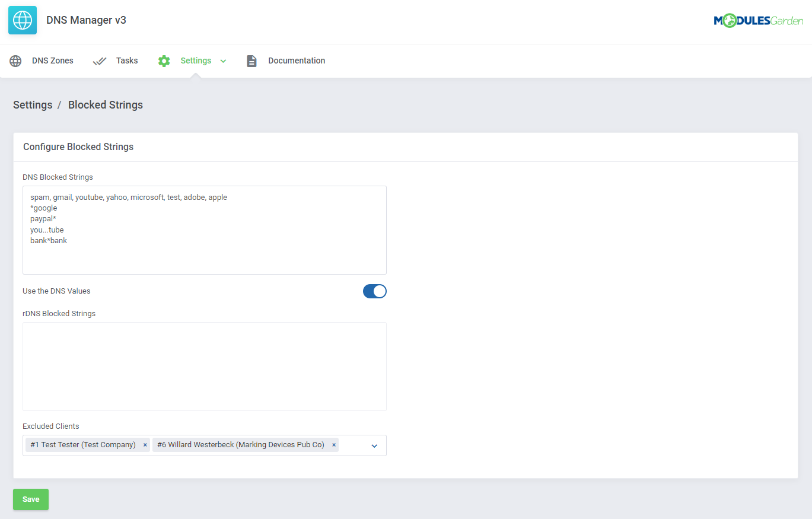
Task: Open the Tasks menu item
Action: [126, 61]
